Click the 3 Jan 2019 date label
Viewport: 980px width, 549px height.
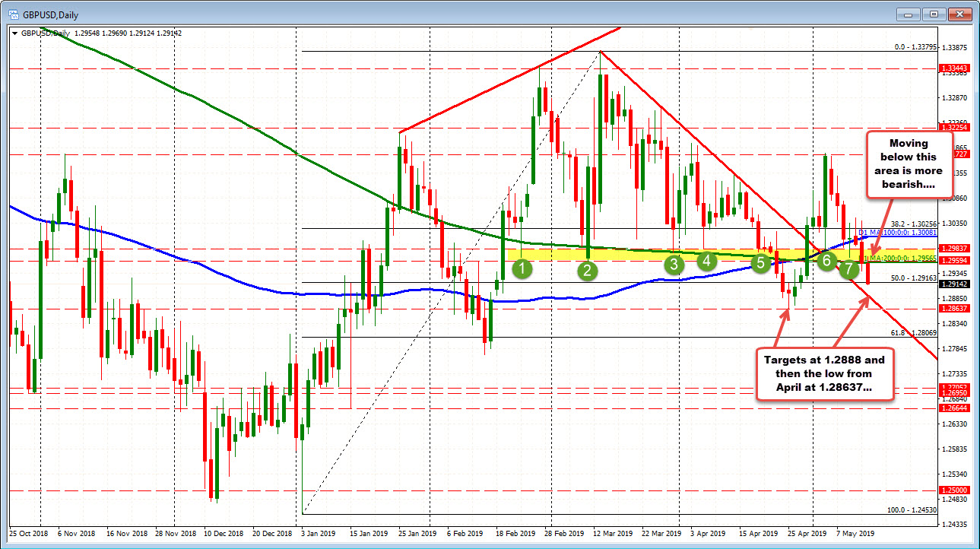coord(318,534)
